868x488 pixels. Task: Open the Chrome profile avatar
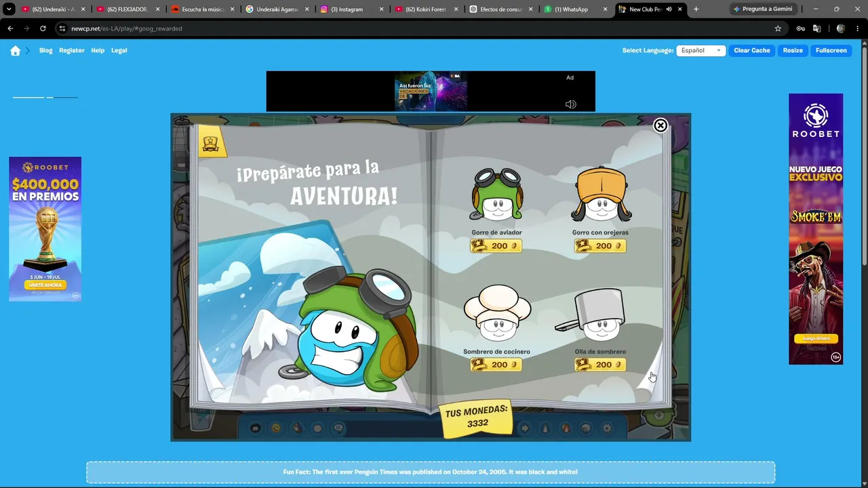(841, 28)
